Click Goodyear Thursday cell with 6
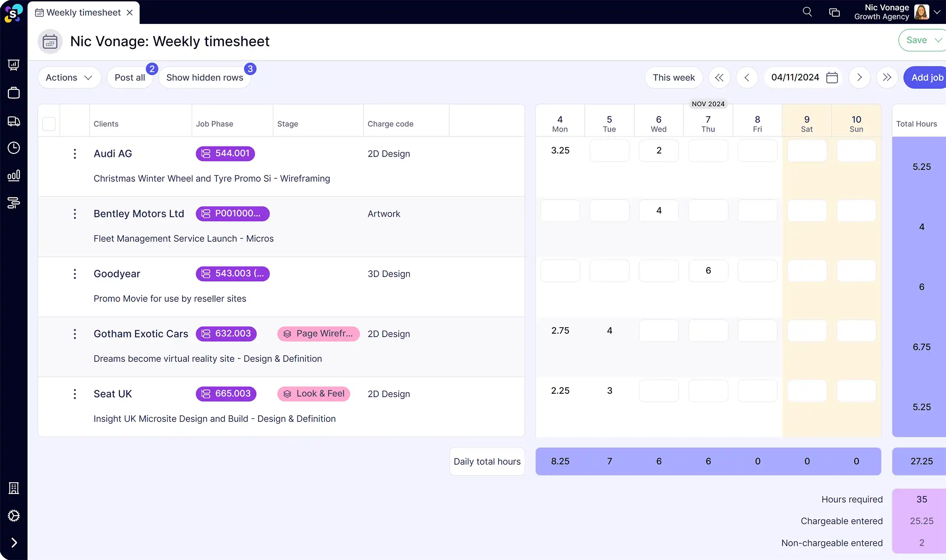Screen dimensions: 946x560 point(708,271)
